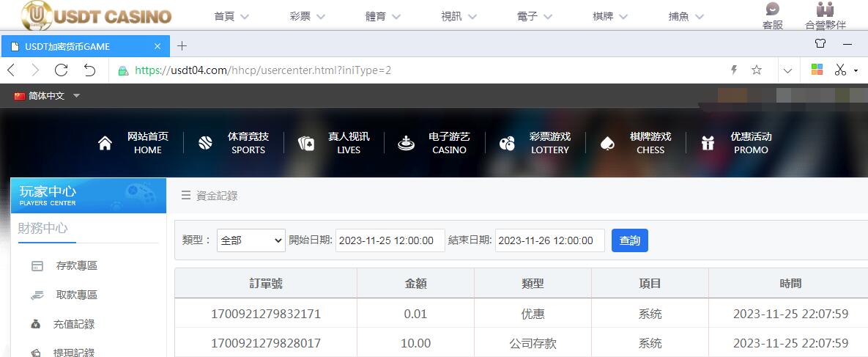The height and width of the screenshot is (357, 868).
Task: Click the 公司存款 type cell
Action: coord(533,343)
